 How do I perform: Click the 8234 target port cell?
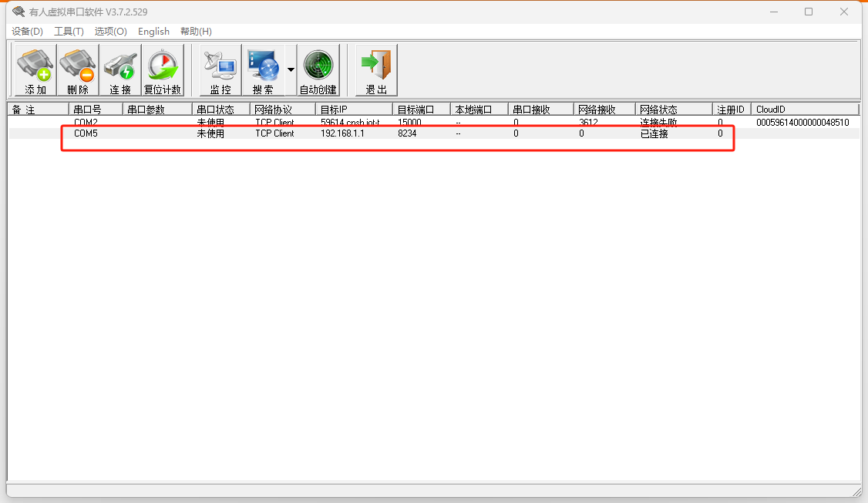(x=407, y=133)
